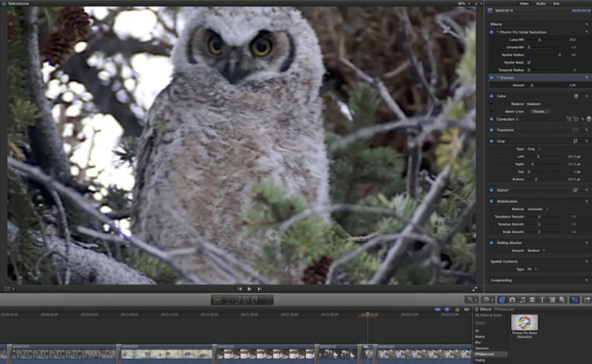This screenshot has height=364, width=592.
Task: Open the Enhancements magic wand menu
Action: coord(471,300)
